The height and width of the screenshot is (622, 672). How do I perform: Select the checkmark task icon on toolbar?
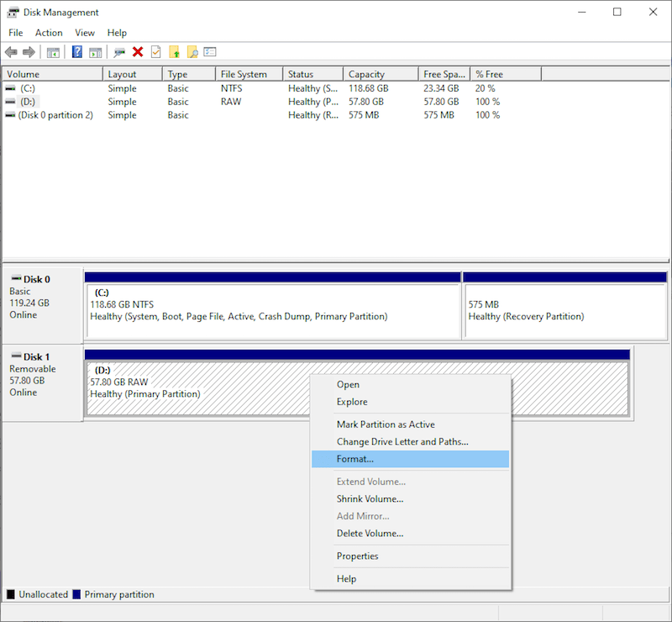155,52
